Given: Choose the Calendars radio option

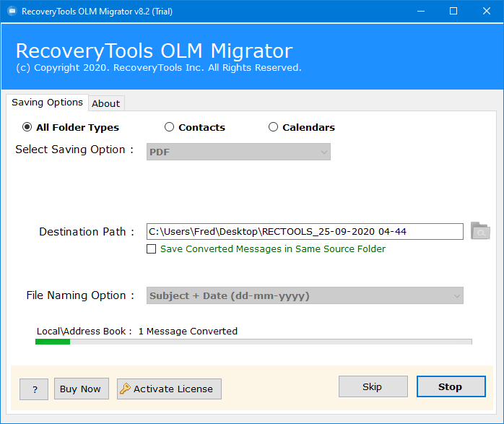Looking at the screenshot, I should (273, 127).
